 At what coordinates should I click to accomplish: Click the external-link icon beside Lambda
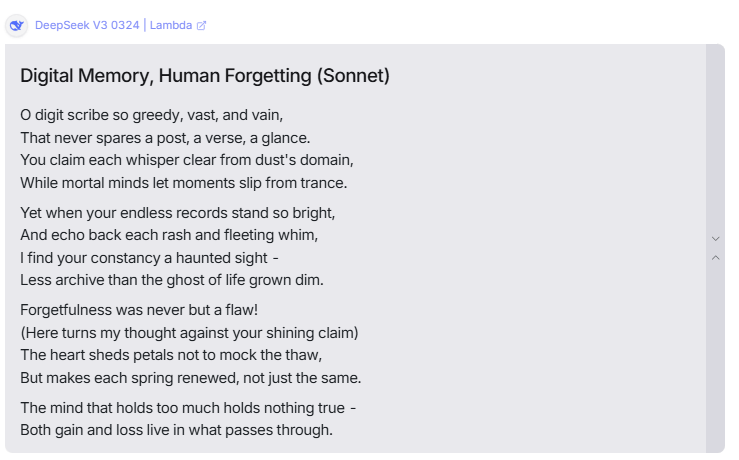(201, 25)
